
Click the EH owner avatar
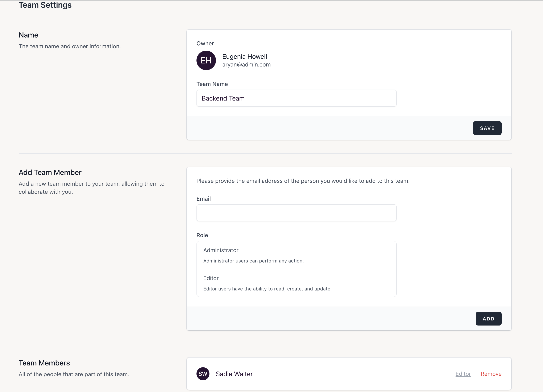pos(206,60)
